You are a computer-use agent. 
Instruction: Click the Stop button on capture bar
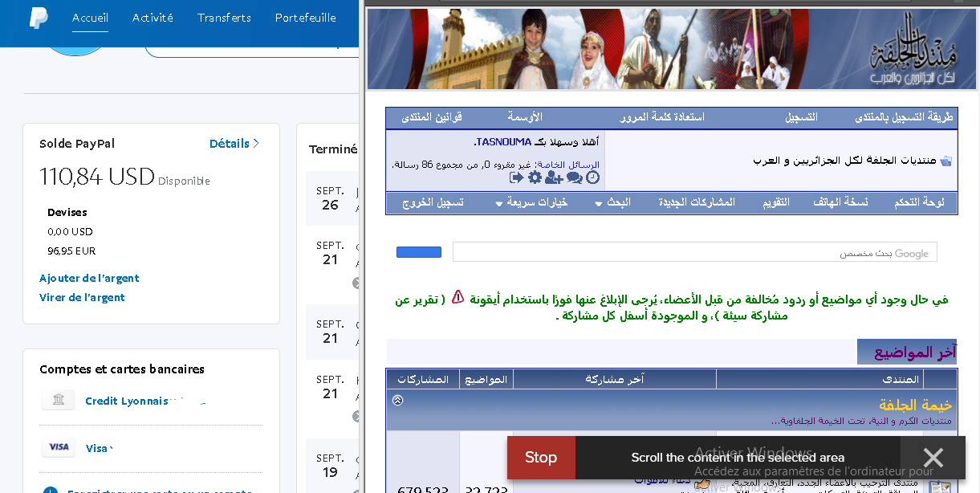tap(541, 458)
